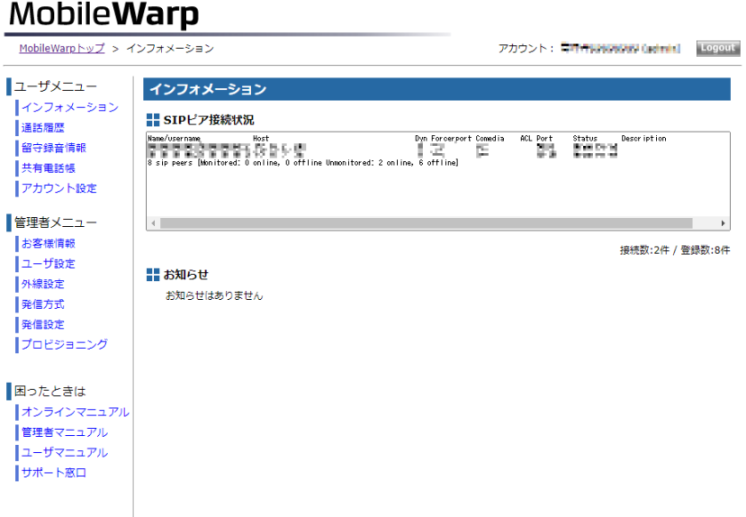Viewport: 746px width, 517px height.
Task: Select インフォメーション in user menu
Action: coord(69,107)
